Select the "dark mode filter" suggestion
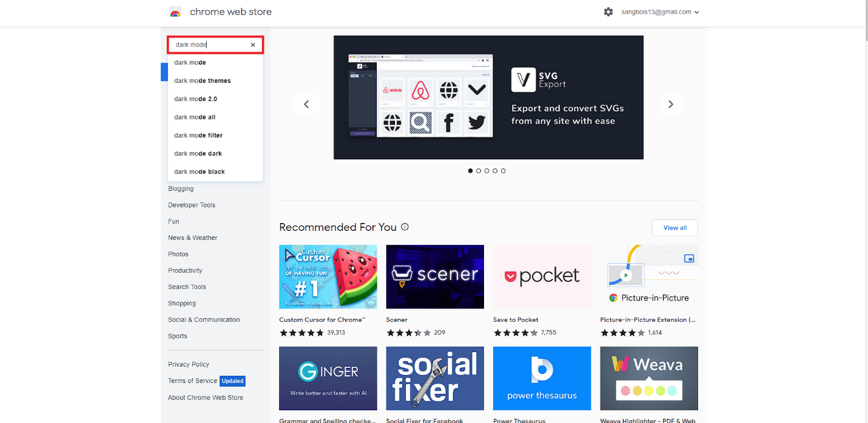868x423 pixels. pos(215,135)
